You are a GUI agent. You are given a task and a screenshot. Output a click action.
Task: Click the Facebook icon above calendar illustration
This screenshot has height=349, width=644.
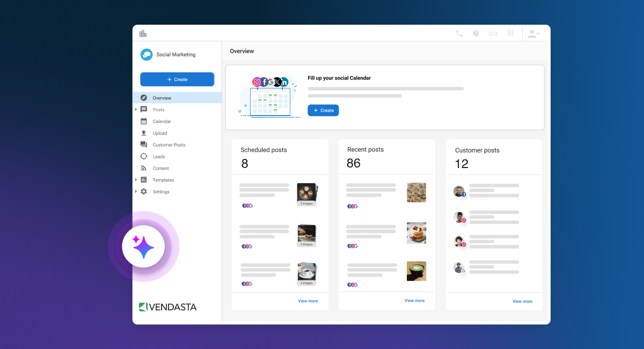tap(264, 82)
